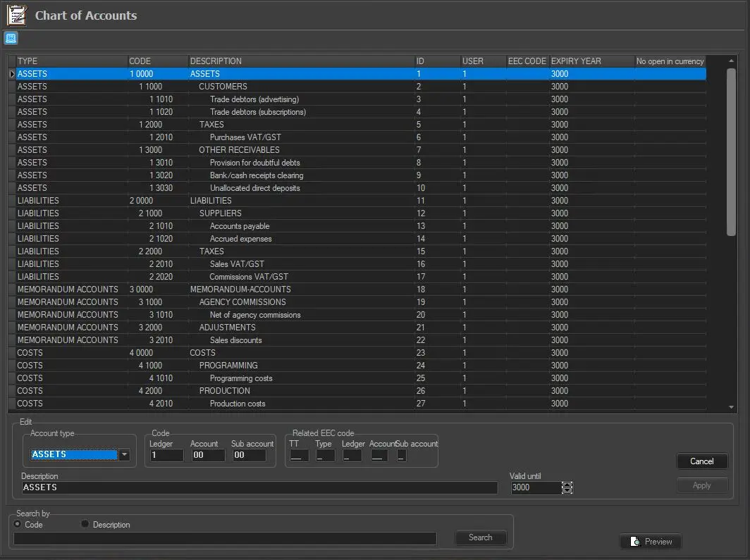Screen dimensions: 750x560
Task: Click the small blue toolbar icon
Action: [x=11, y=38]
